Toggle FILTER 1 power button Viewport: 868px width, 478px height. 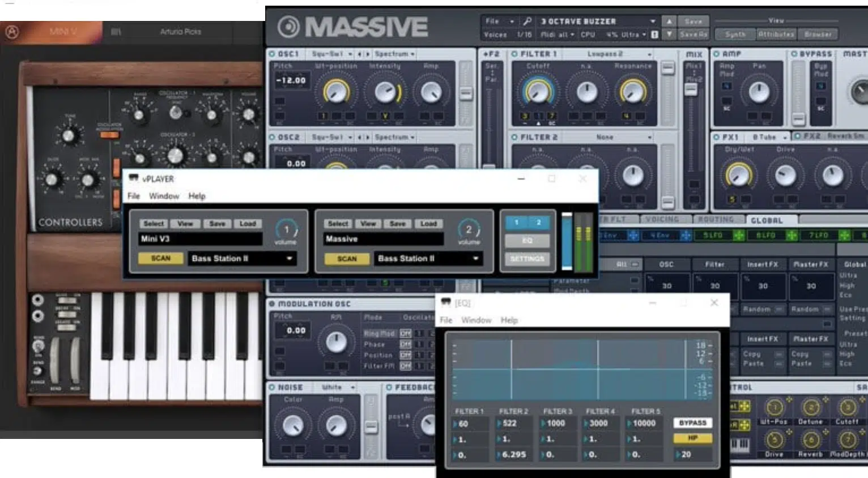[x=514, y=54]
